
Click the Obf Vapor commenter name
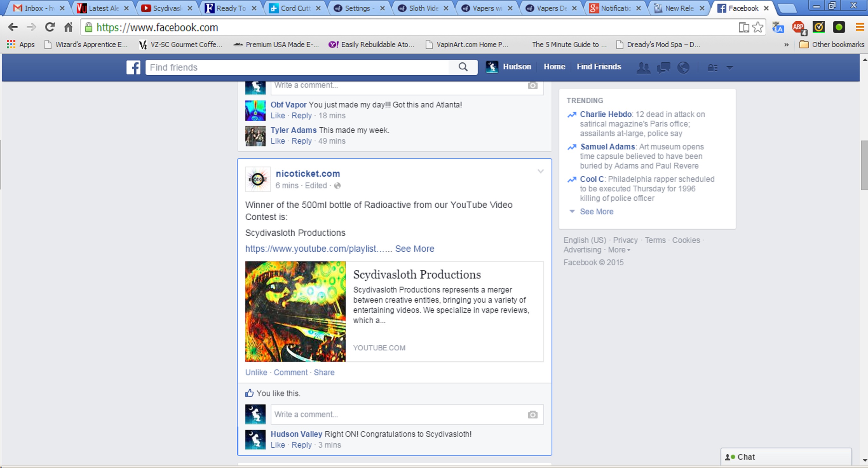[x=288, y=105]
